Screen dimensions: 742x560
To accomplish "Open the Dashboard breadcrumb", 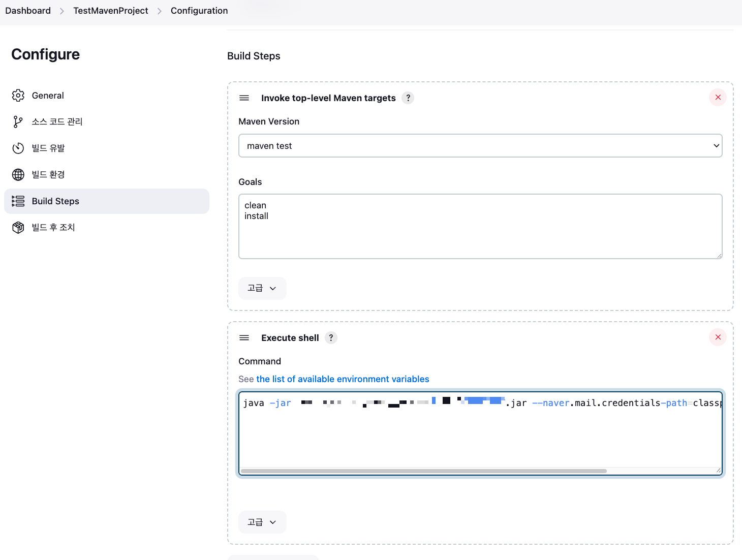I will tap(28, 11).
